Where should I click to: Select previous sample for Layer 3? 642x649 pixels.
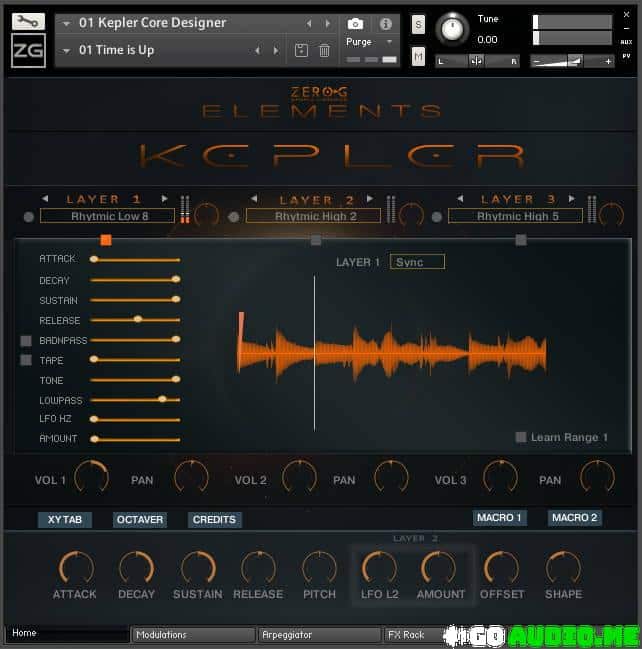tap(460, 199)
